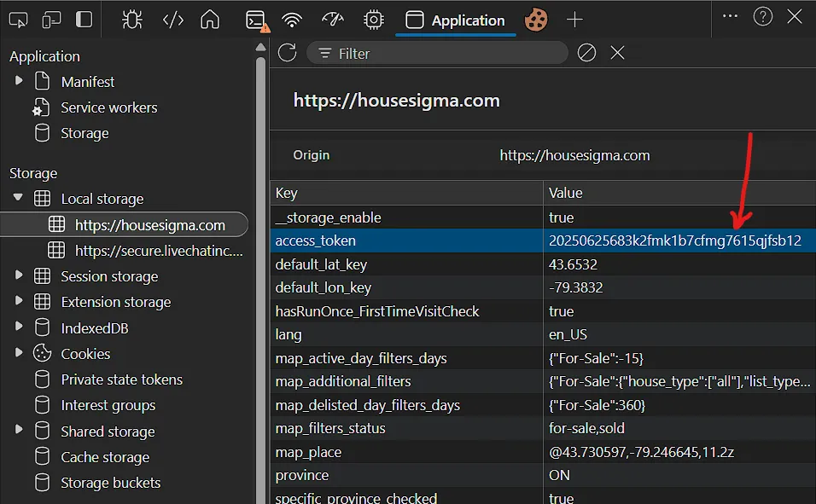Open Storage buckets
Viewport: 816px width, 504px height.
pyautogui.click(x=110, y=483)
